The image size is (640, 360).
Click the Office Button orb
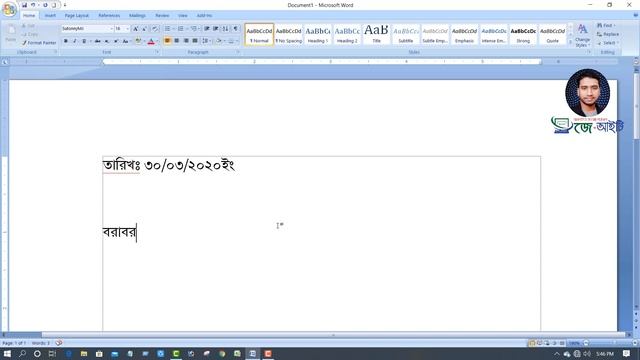click(x=9, y=9)
